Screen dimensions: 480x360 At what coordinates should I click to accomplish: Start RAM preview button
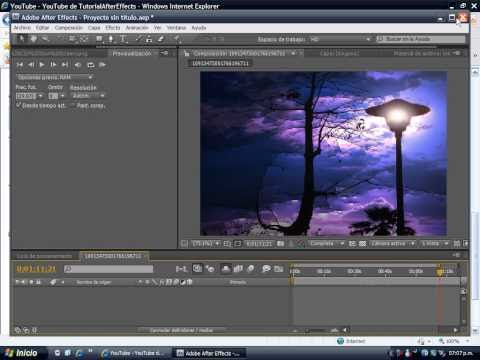click(102, 65)
